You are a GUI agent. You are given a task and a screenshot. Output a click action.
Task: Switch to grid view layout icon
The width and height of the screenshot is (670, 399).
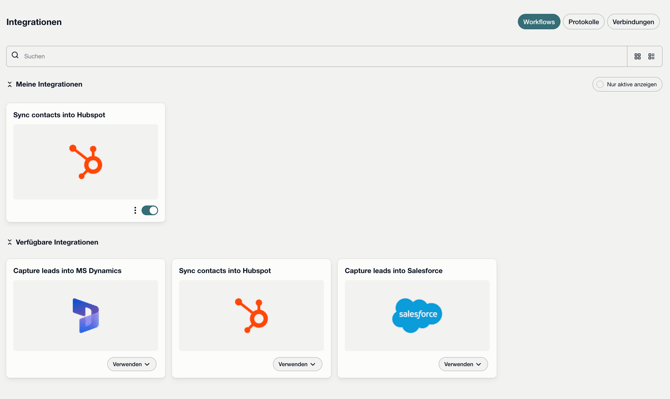(x=637, y=56)
